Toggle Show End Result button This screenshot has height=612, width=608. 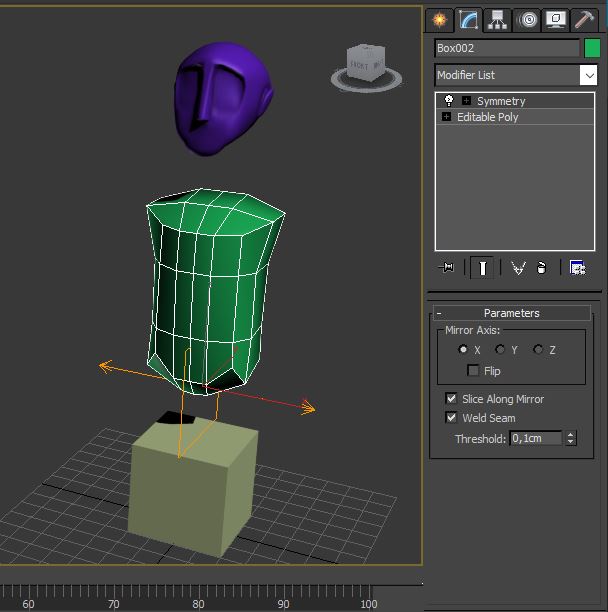pos(482,267)
